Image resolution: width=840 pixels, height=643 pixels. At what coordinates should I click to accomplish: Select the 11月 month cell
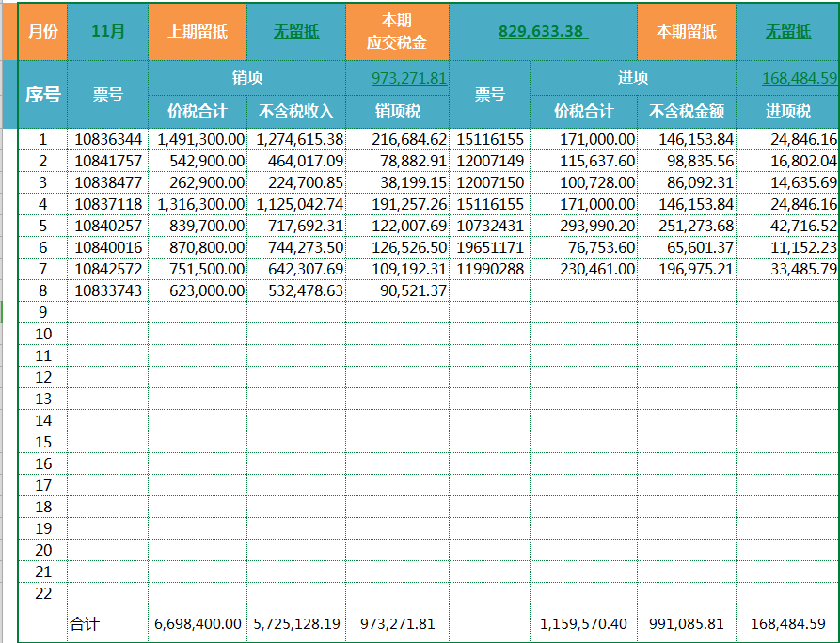point(107,32)
